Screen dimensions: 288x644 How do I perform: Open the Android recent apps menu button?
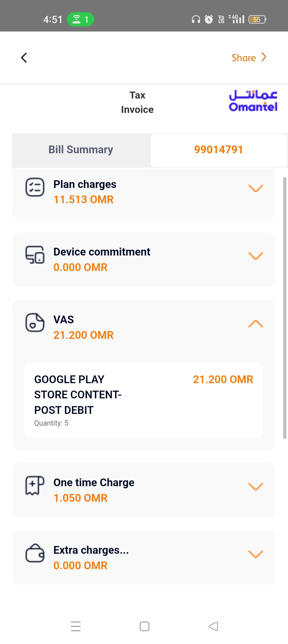76,626
